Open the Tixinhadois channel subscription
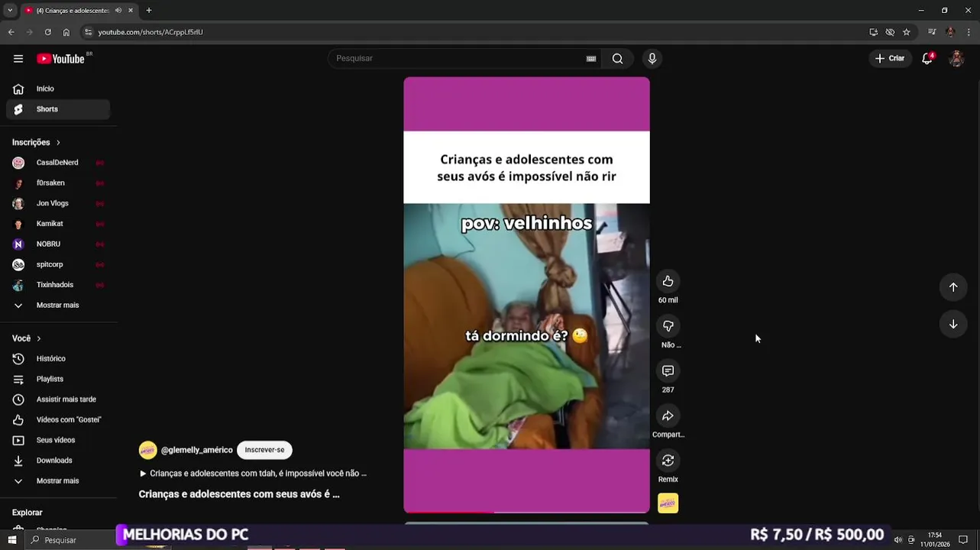This screenshot has width=980, height=550. tap(58, 285)
